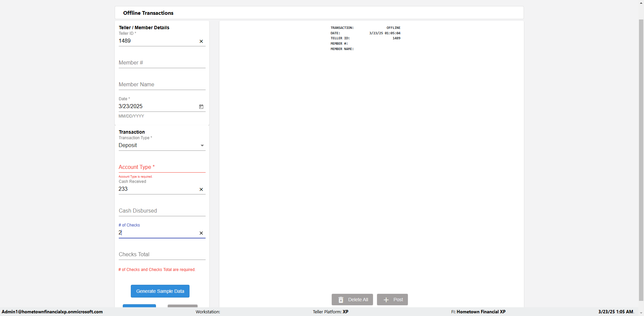644x316 pixels.
Task: Click status bar time 3/23/25 1:05 AM
Action: pyautogui.click(x=616, y=312)
